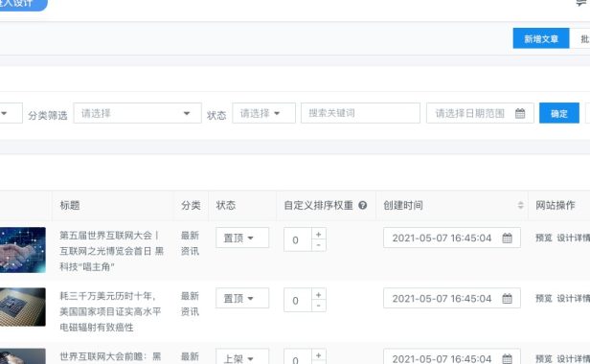Open status dropdown for 第五届世界互联网大会 row
This screenshot has height=364, width=590.
point(242,238)
